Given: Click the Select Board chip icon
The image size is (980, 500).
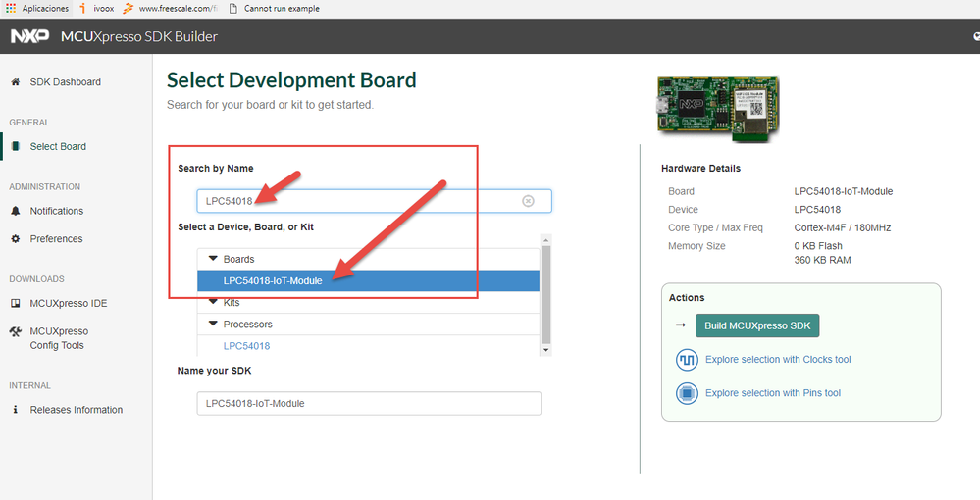Looking at the screenshot, I should coord(16,146).
